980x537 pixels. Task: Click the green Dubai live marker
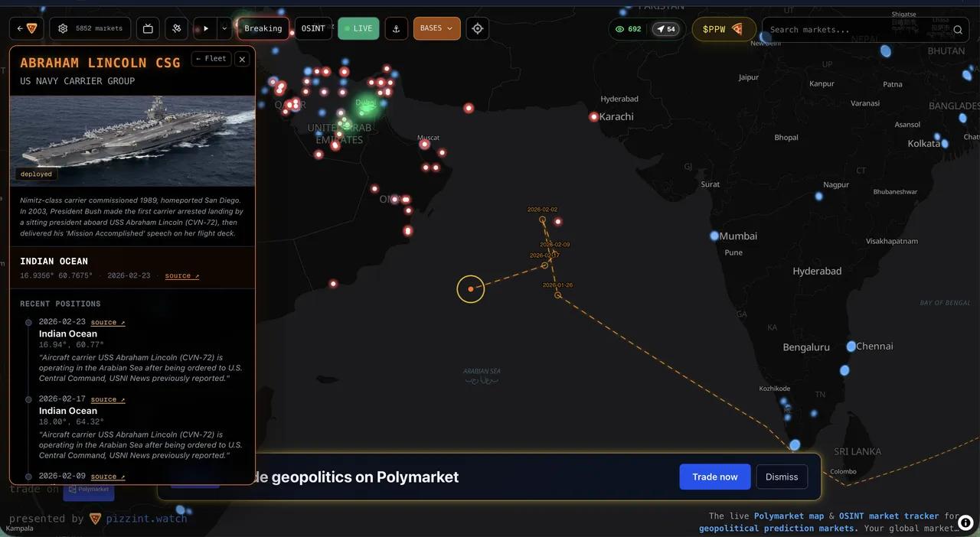pyautogui.click(x=367, y=107)
